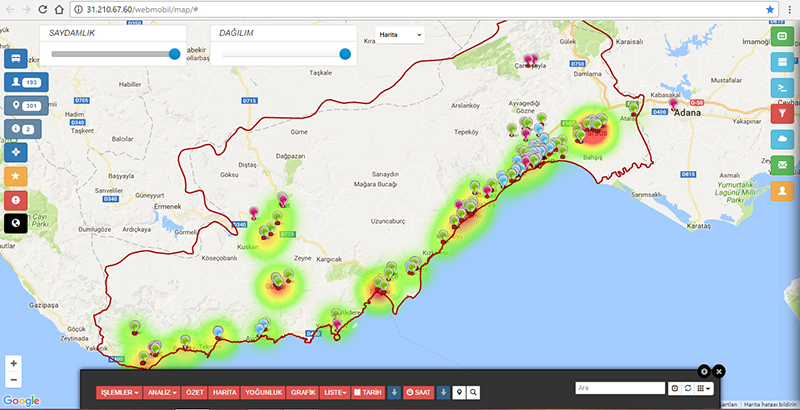This screenshot has height=410, width=800.
Task: Click the refresh icon beside the search box
Action: pyautogui.click(x=688, y=388)
